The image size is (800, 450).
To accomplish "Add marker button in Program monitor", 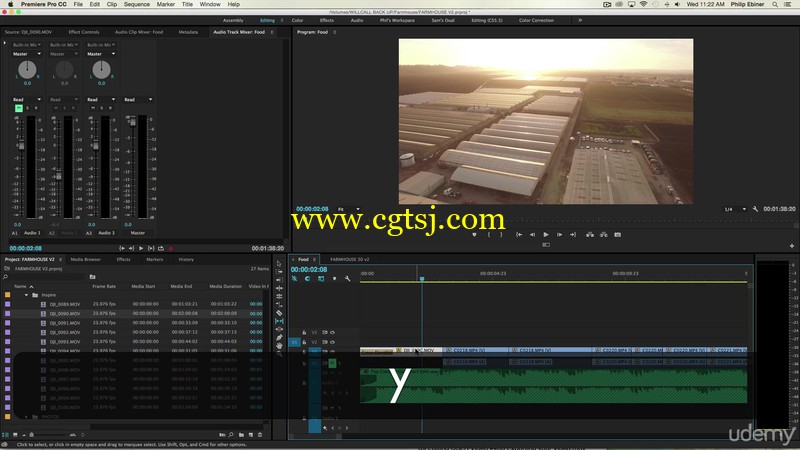I will pyautogui.click(x=474, y=235).
